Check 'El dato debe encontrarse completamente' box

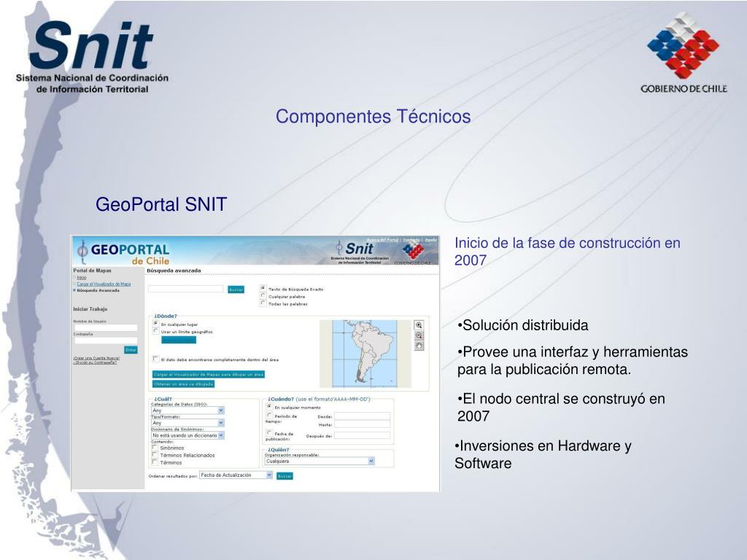[x=155, y=359]
